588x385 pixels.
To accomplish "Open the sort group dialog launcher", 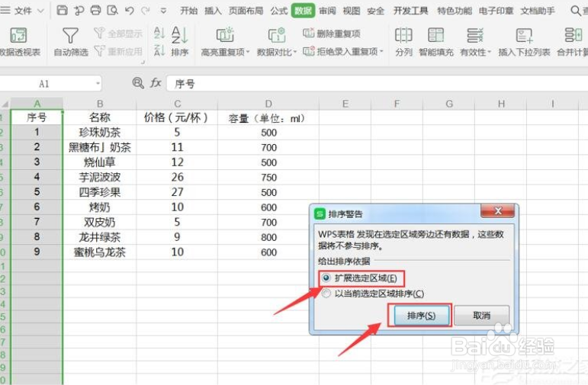I will [143, 63].
